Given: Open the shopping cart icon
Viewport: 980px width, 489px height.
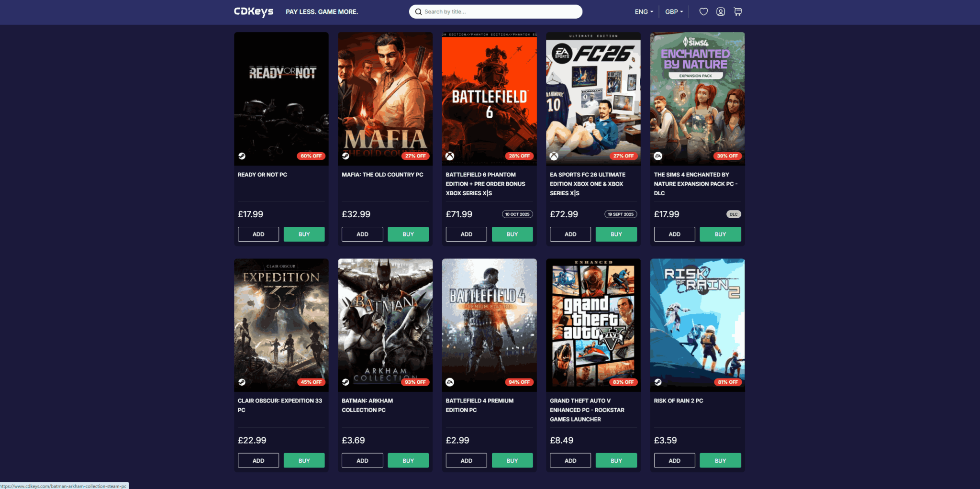Looking at the screenshot, I should pyautogui.click(x=737, y=11).
